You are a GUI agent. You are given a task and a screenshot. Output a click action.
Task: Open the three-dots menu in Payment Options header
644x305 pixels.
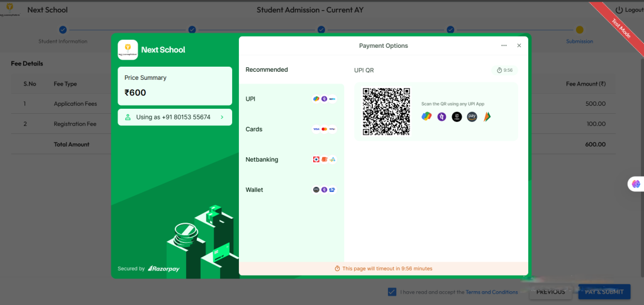pyautogui.click(x=504, y=45)
